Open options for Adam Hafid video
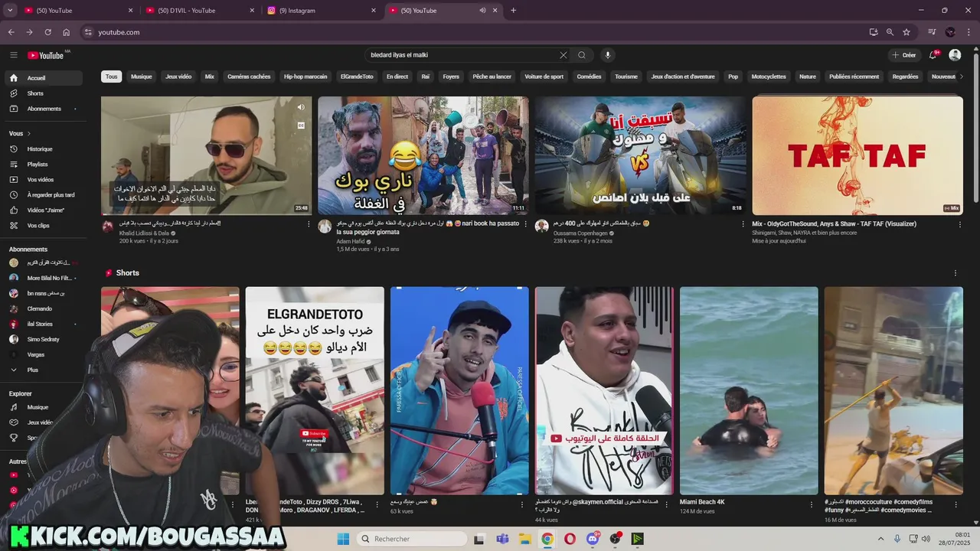This screenshot has height=551, width=980. [x=526, y=224]
